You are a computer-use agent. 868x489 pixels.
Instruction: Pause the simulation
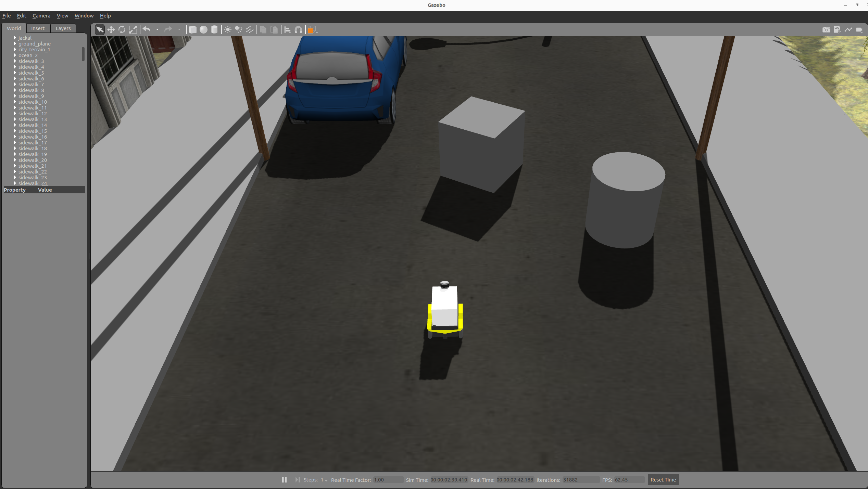point(284,479)
